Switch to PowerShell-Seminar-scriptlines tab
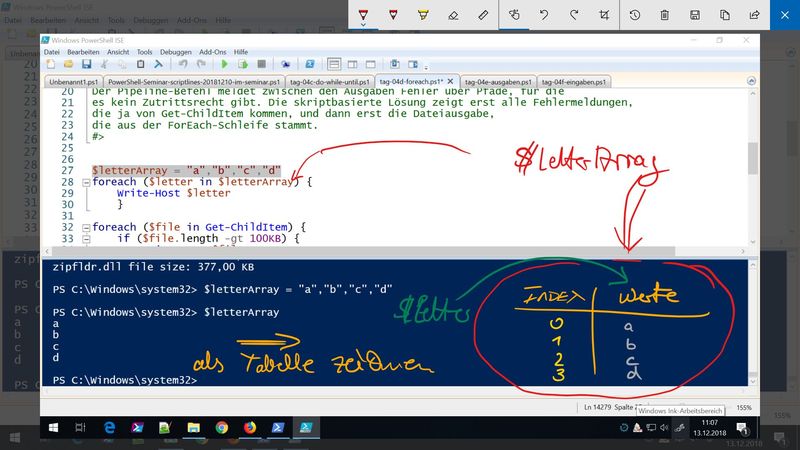The width and height of the screenshot is (800, 450). tap(194, 82)
